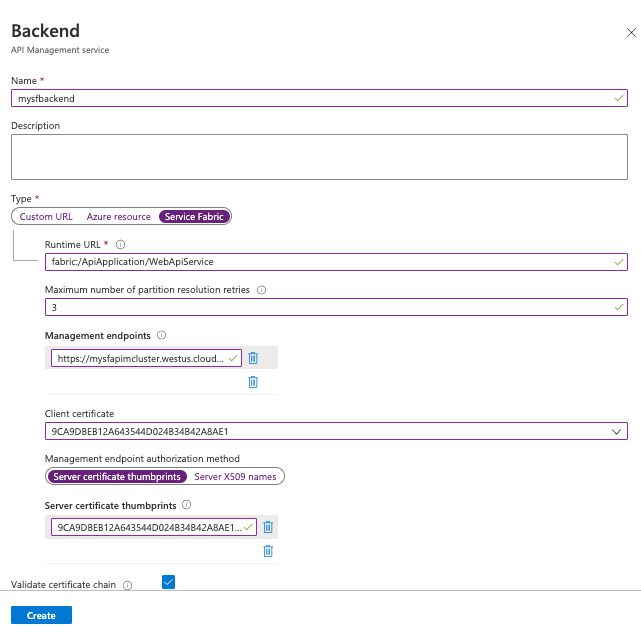This screenshot has height=635, width=641.
Task: Show info for Validate certificate chain
Action: (127, 585)
